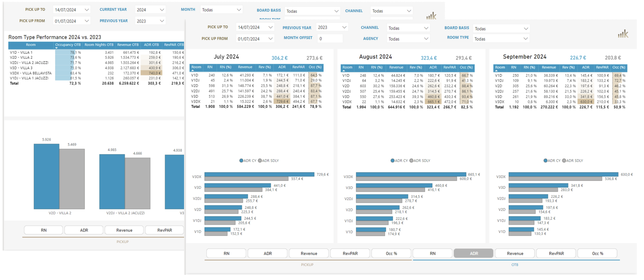Click the RN button in back dashboard

pyautogui.click(x=43, y=230)
